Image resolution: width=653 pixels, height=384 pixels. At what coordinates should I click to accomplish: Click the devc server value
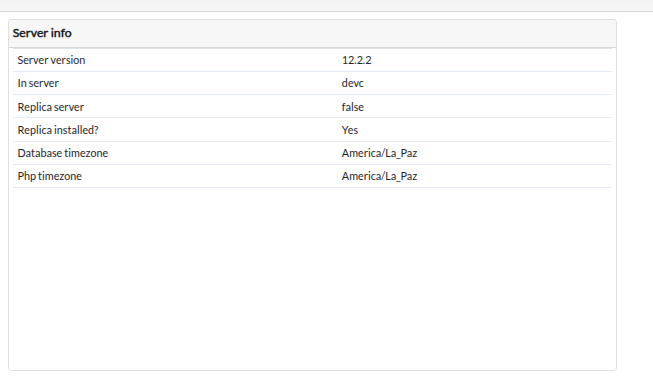click(353, 83)
